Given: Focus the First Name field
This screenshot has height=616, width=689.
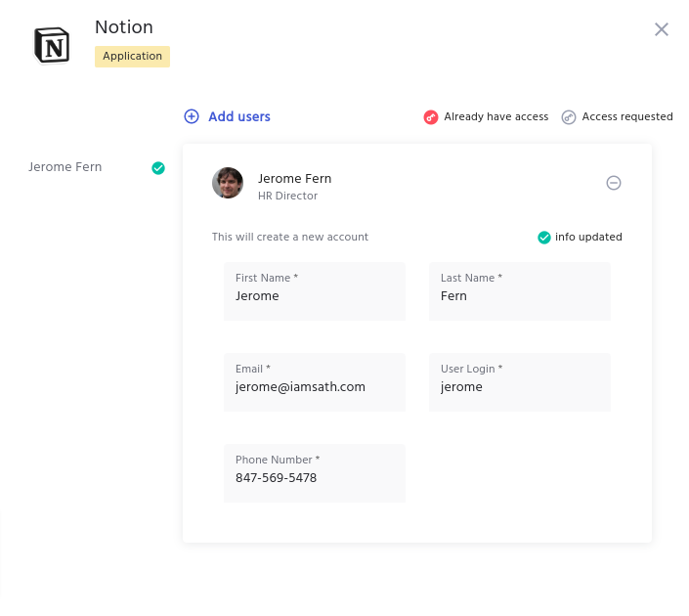Looking at the screenshot, I should [x=314, y=296].
